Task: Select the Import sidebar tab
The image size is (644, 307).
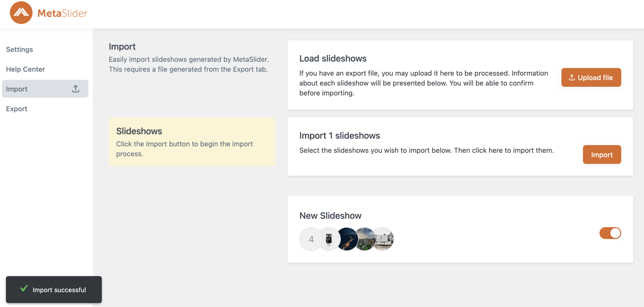Action: coord(17,89)
